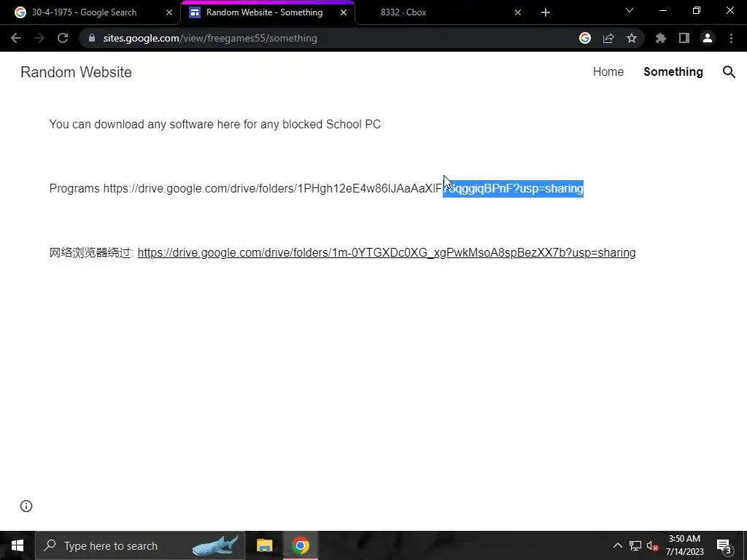Bookmark this page with the star icon
Screen dimensions: 747x560
click(x=632, y=38)
